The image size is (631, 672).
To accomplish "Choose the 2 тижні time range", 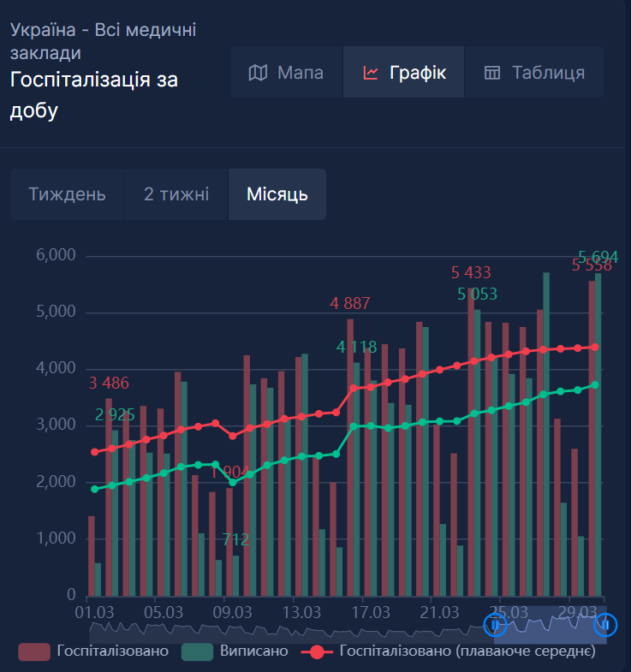I will pos(176,194).
